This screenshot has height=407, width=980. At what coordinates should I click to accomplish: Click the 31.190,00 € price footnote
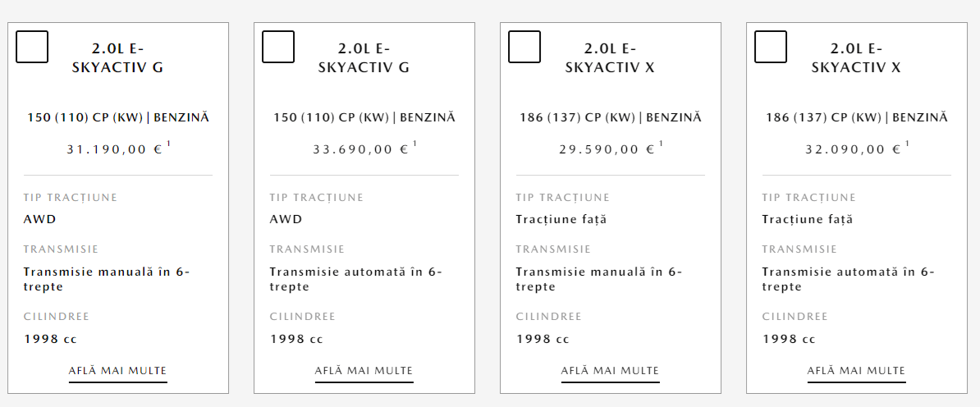(169, 144)
